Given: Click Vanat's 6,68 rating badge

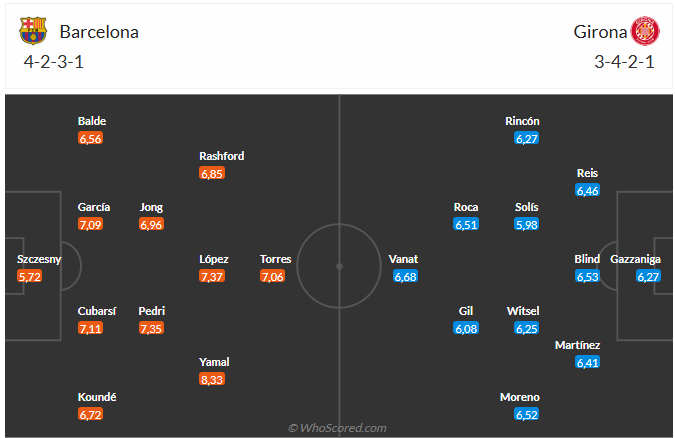Looking at the screenshot, I should point(405,276).
